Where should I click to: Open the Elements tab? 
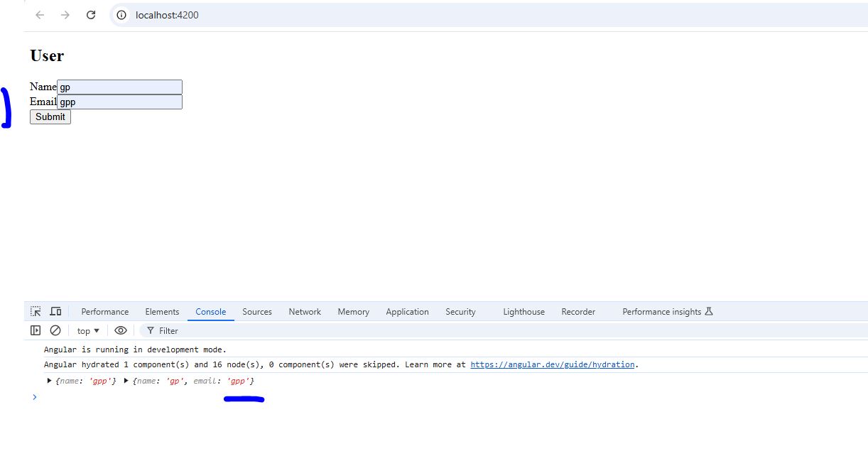[x=162, y=312]
